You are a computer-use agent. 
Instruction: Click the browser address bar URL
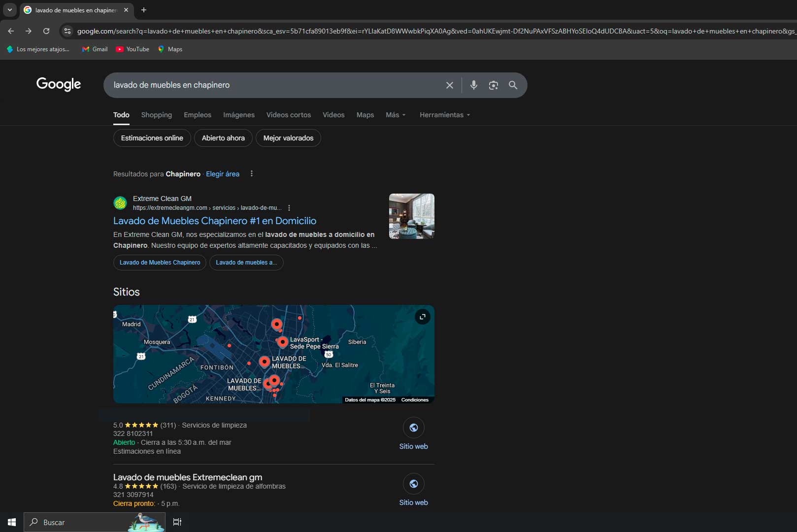pos(436,31)
